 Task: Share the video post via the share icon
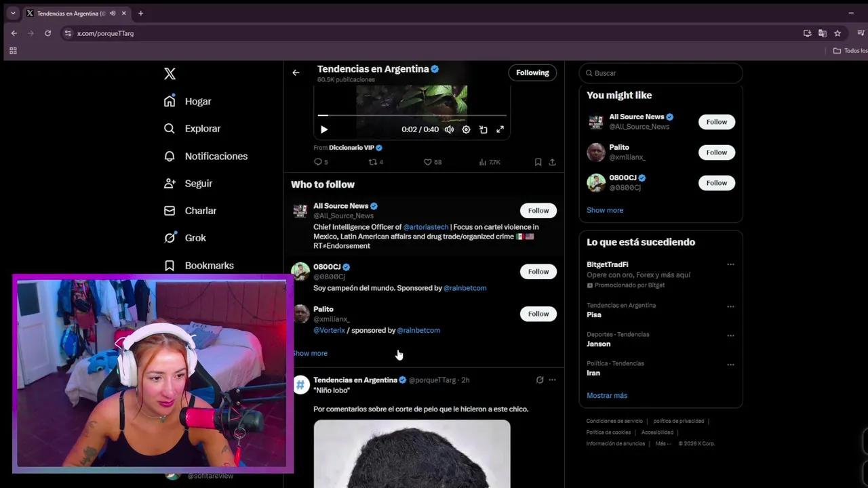[x=552, y=162]
